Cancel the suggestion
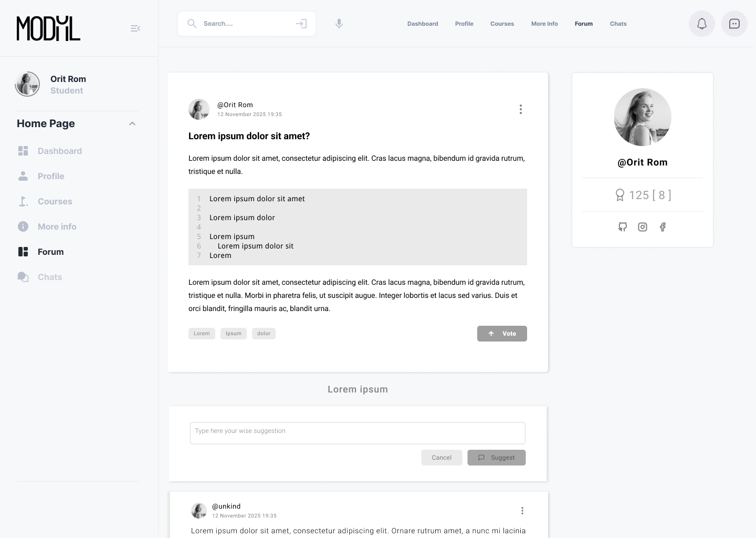This screenshot has width=756, height=538. (x=442, y=458)
